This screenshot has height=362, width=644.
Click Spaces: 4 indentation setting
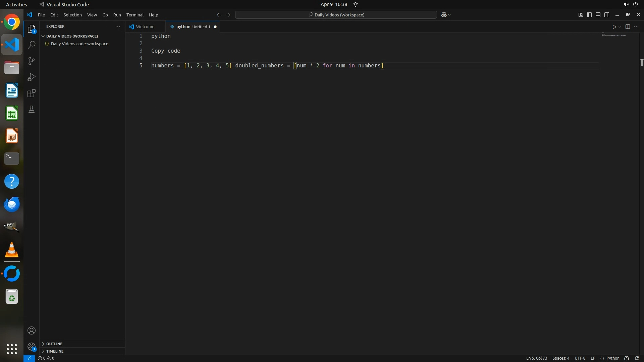[560, 358]
